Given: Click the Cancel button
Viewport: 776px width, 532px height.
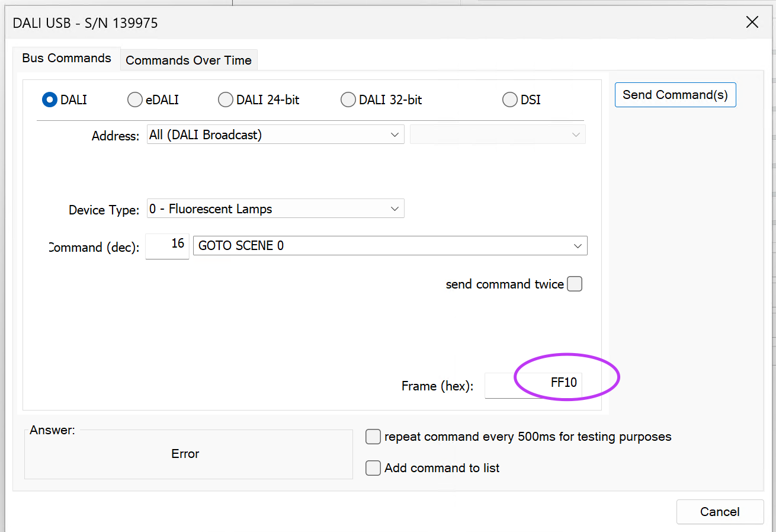Looking at the screenshot, I should coord(720,512).
